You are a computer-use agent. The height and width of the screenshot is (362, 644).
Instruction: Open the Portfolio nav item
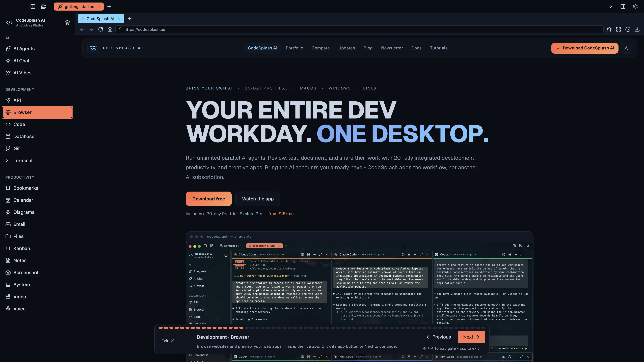coord(294,48)
